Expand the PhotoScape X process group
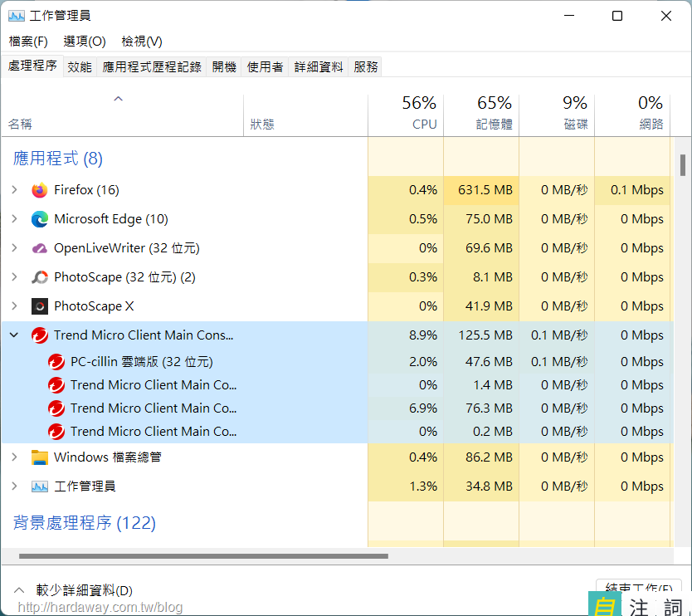692x616 pixels. tap(15, 306)
